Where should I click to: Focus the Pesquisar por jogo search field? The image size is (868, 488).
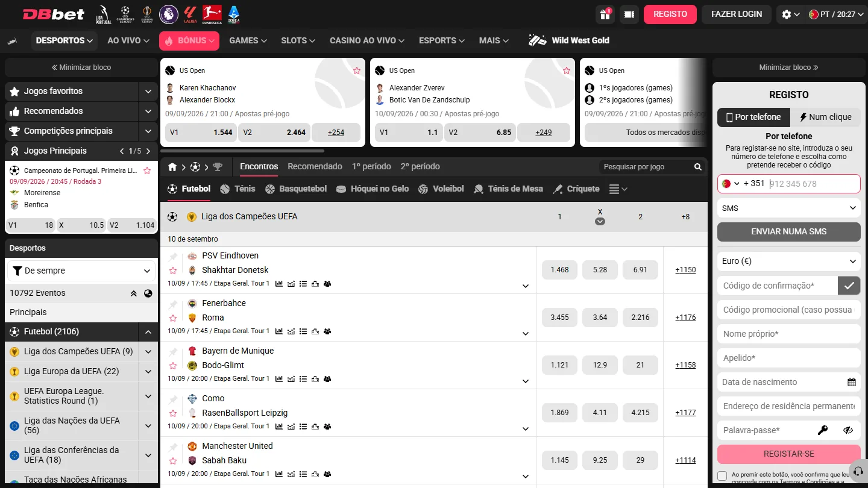pyautogui.click(x=647, y=167)
